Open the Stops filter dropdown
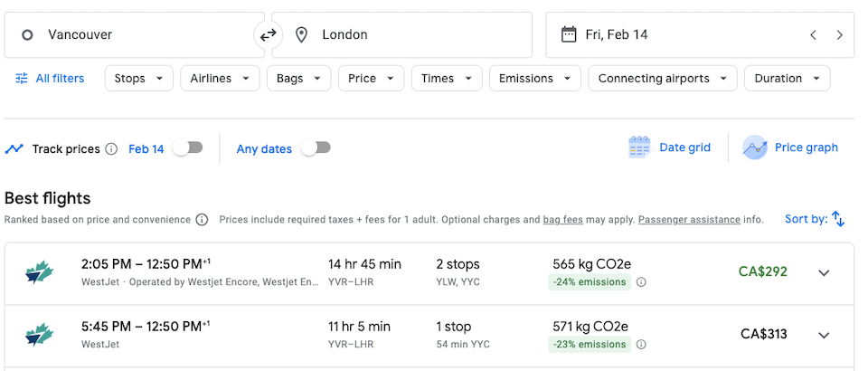 [139, 78]
